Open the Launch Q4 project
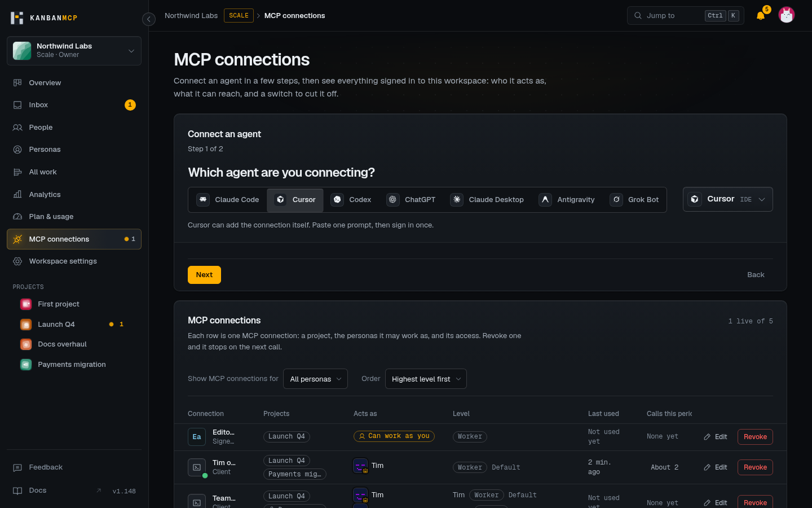Screen dimensions: 812x508 [x=74, y=325]
